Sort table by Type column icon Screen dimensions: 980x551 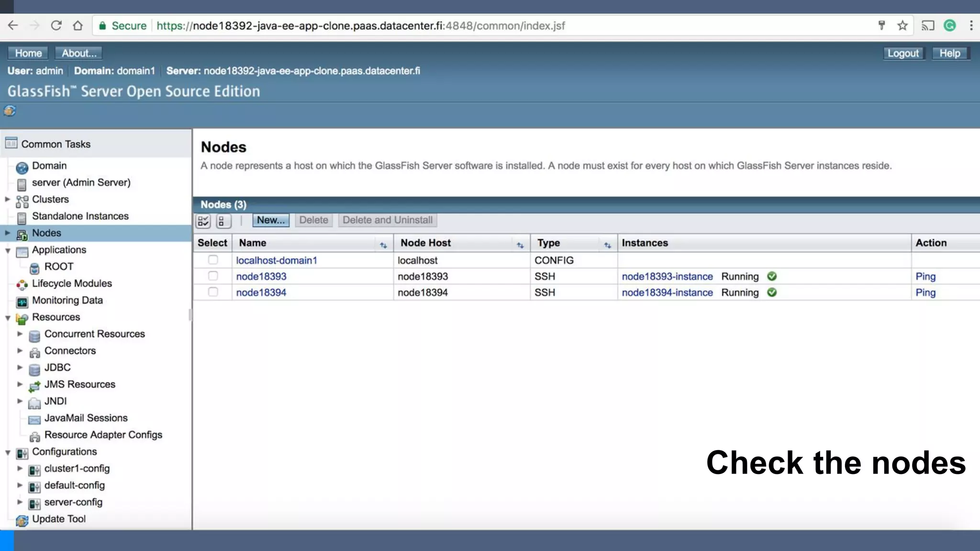607,245
